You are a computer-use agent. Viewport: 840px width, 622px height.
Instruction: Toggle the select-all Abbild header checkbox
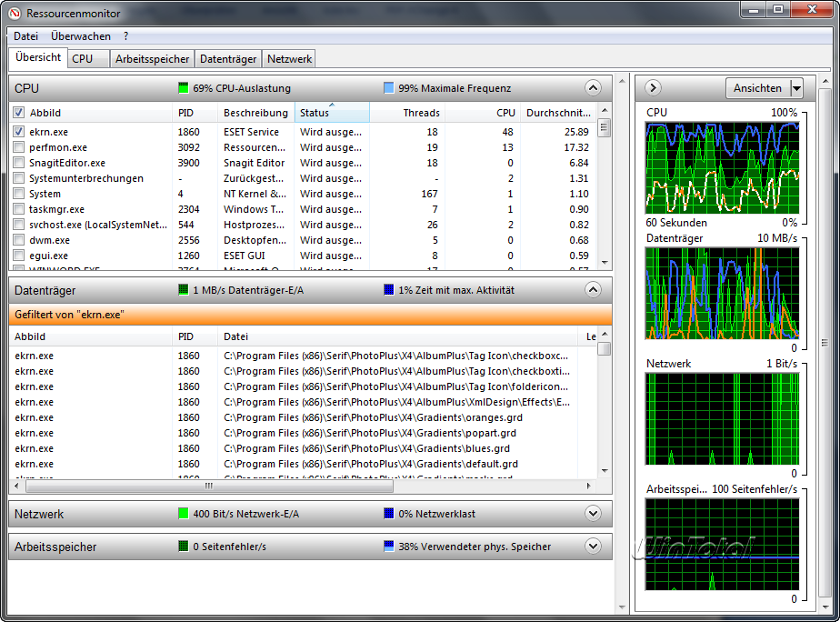(x=19, y=113)
